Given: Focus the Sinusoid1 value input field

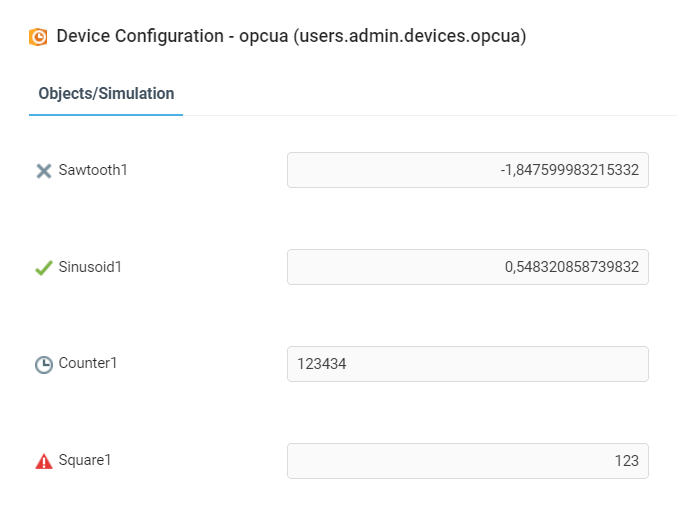Looking at the screenshot, I should [467, 267].
